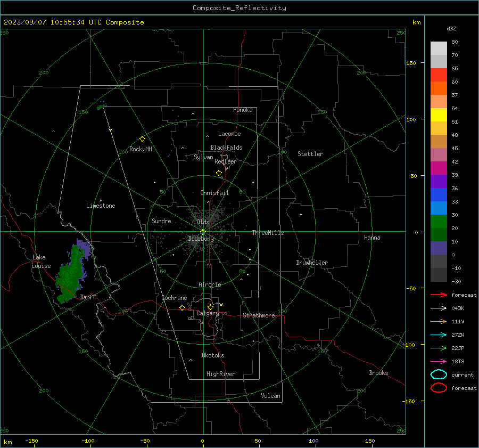Click the dBZ heading above the color scale
479x448 pixels.
[451, 28]
